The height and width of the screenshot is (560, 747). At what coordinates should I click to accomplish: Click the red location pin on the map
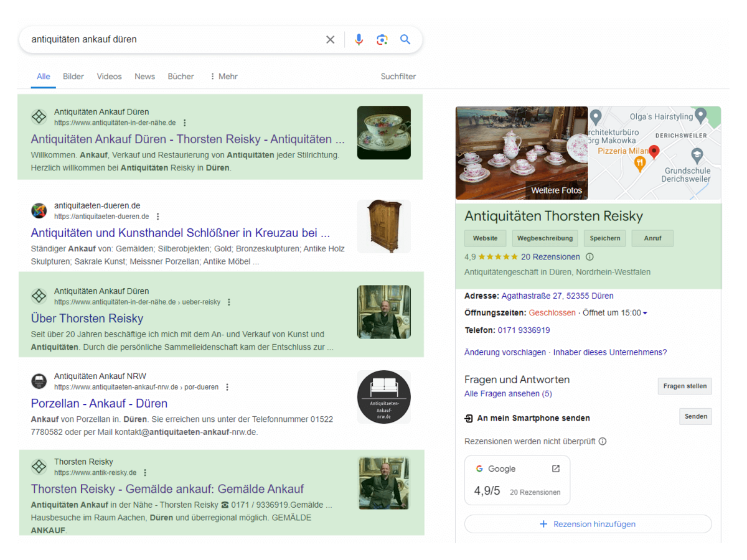(654, 151)
